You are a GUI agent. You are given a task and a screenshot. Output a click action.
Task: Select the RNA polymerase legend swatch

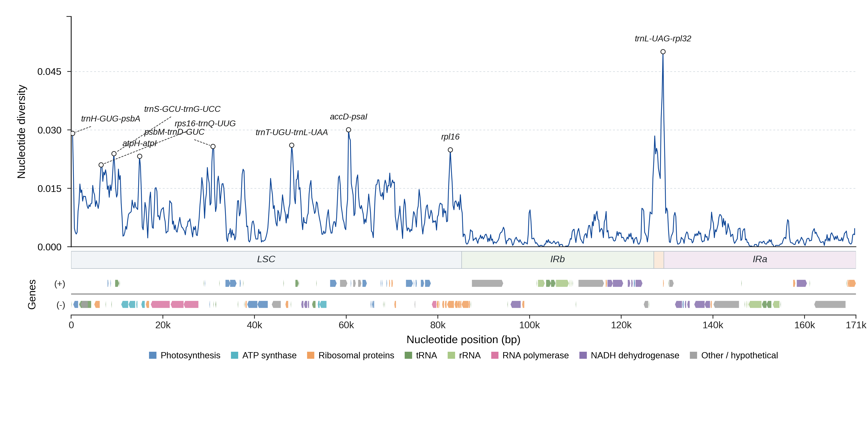coord(495,355)
